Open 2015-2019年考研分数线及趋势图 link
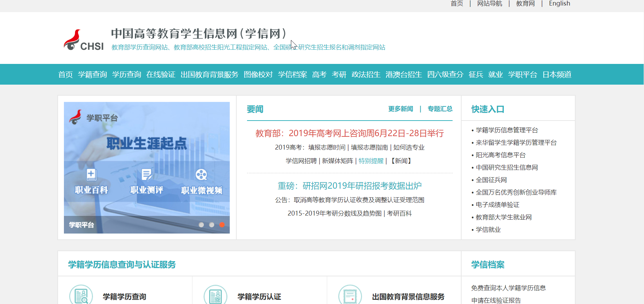 (334, 213)
